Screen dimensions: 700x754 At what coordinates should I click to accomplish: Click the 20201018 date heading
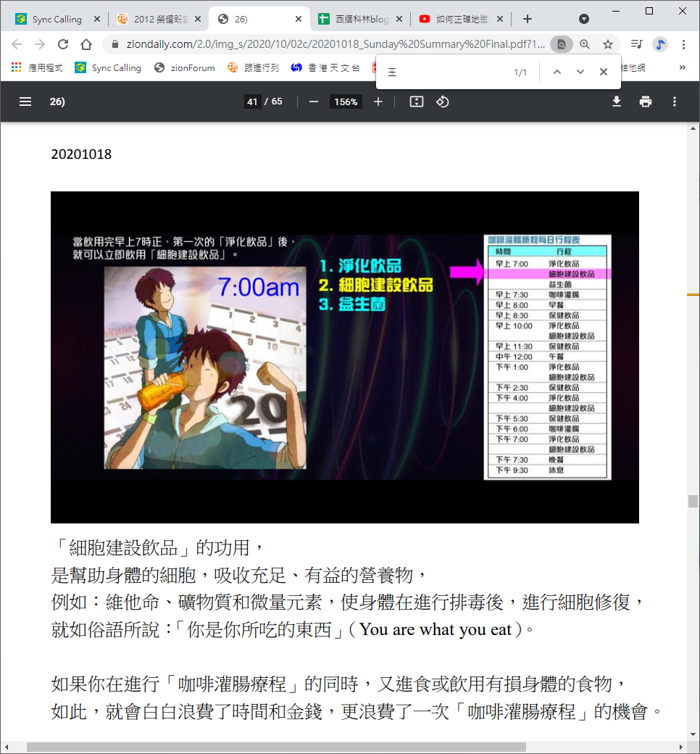coord(81,154)
